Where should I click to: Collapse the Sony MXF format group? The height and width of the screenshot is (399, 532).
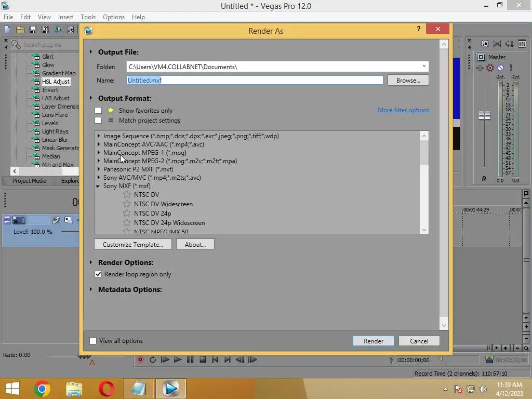click(98, 186)
